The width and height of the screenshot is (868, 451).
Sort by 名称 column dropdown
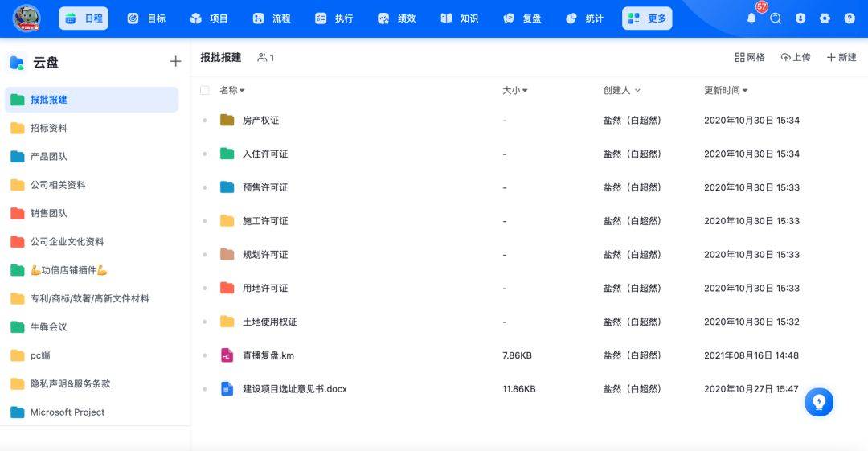click(232, 90)
